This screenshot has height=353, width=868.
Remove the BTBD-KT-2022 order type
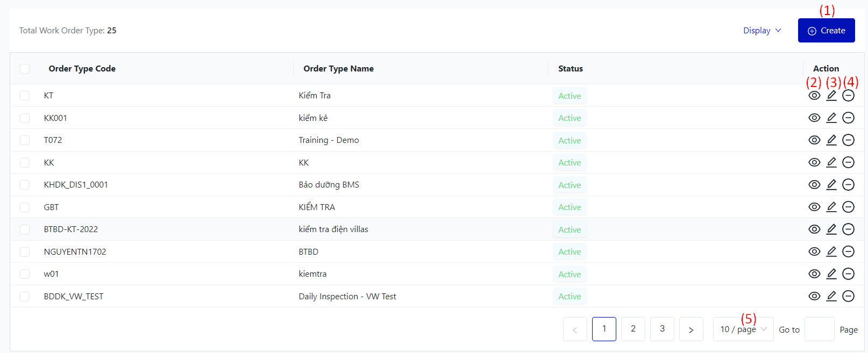point(848,229)
